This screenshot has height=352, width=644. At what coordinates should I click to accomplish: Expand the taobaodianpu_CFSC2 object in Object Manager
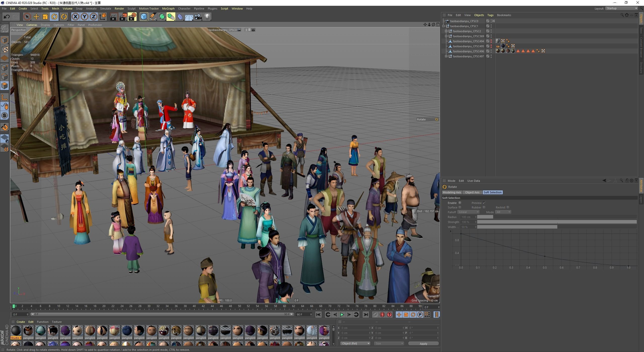point(446,31)
